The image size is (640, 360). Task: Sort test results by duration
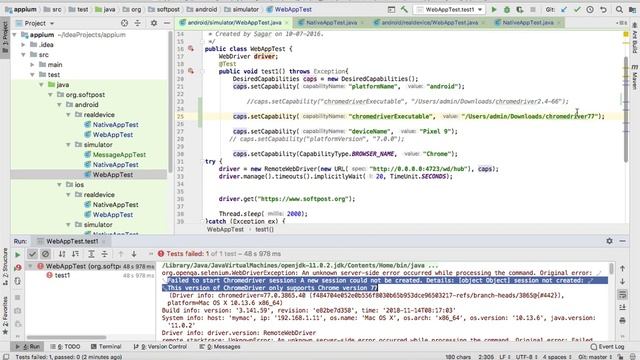pyautogui.click(x=76, y=254)
